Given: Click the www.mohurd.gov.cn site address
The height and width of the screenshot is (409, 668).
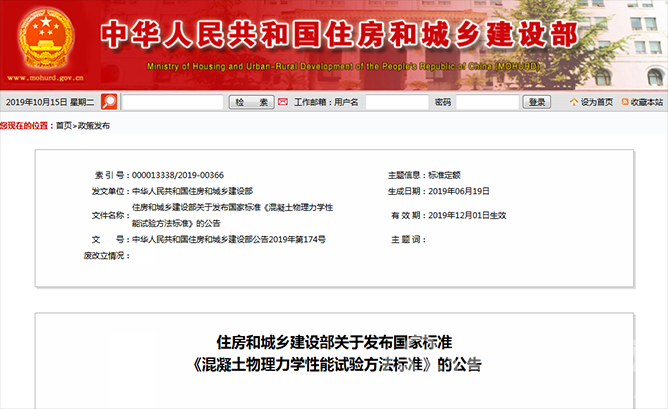Looking at the screenshot, I should tap(45, 78).
